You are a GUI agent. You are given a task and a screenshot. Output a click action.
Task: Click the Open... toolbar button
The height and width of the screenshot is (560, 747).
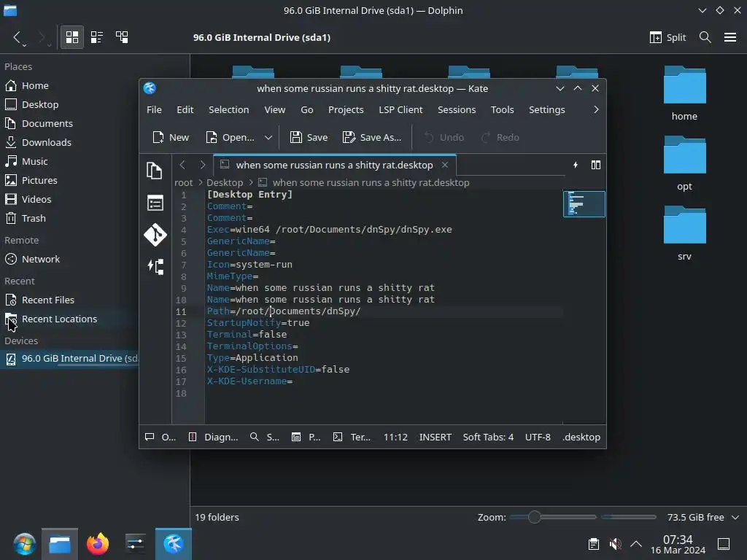click(231, 138)
